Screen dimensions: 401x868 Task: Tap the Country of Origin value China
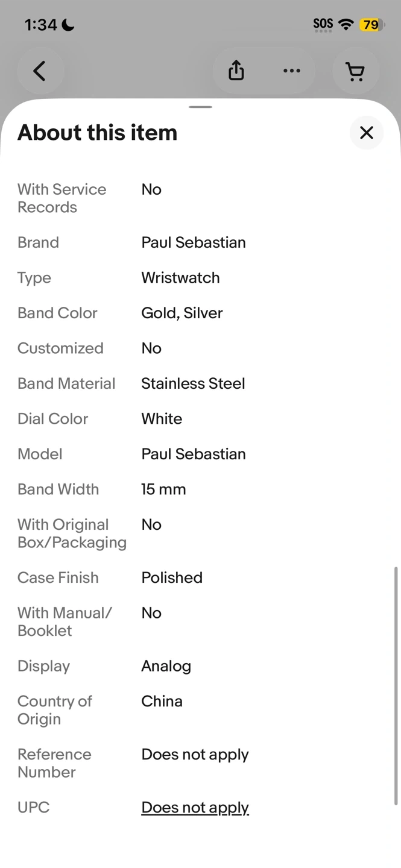(162, 701)
